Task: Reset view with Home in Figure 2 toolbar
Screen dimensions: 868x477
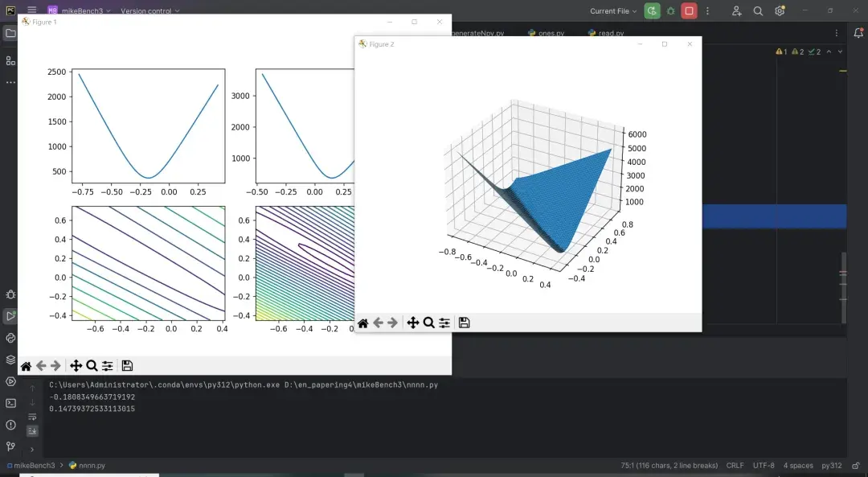Action: (x=363, y=323)
